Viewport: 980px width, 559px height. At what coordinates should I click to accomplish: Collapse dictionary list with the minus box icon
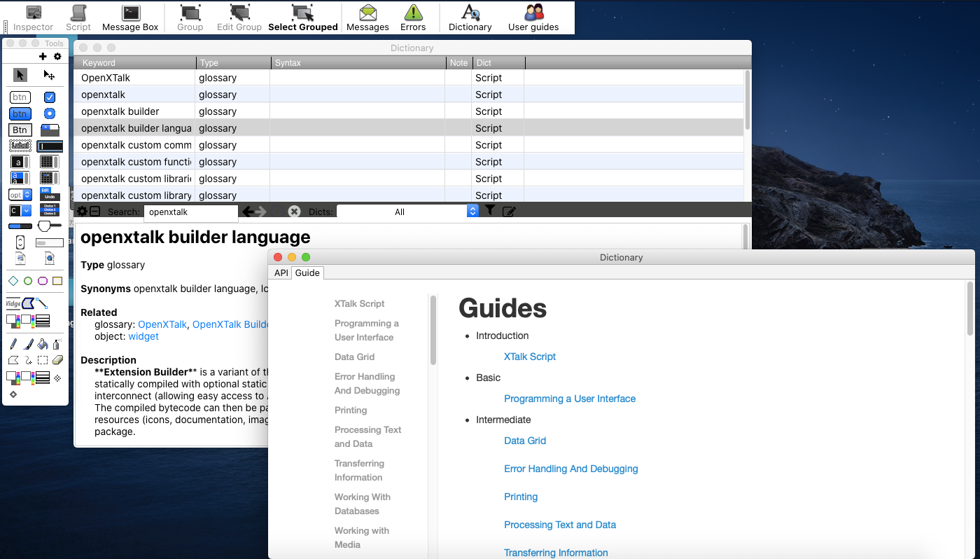[95, 212]
